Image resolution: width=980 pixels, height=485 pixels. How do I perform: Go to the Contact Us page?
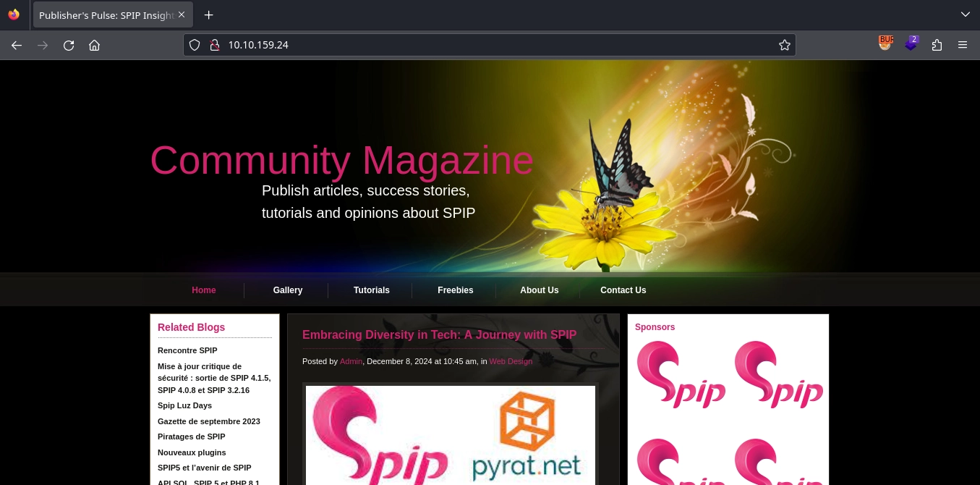click(x=623, y=290)
